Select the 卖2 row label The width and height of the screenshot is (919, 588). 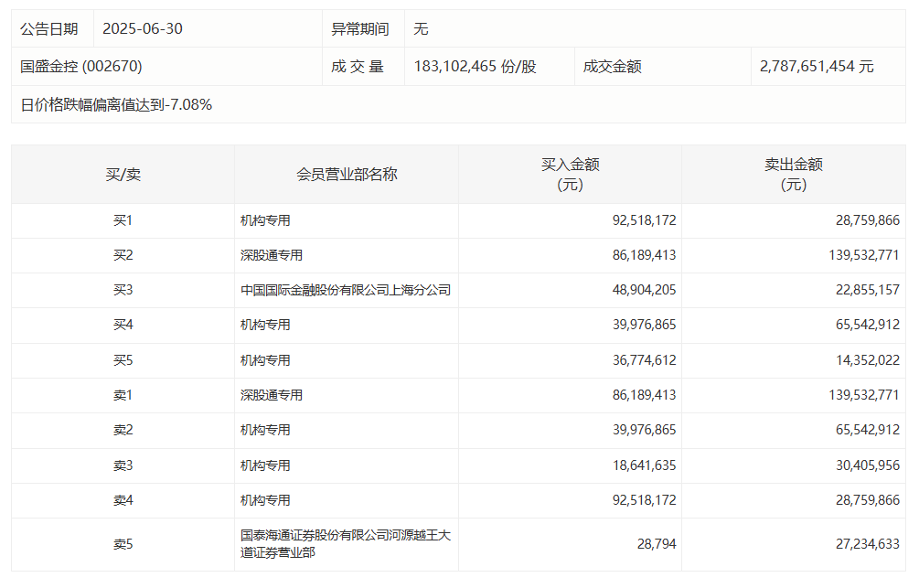[123, 430]
